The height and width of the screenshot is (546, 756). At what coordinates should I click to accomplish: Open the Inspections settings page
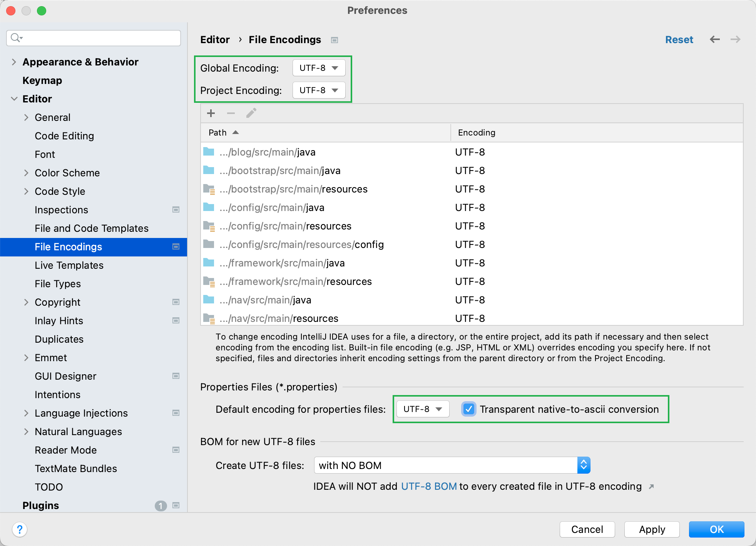[x=61, y=210]
